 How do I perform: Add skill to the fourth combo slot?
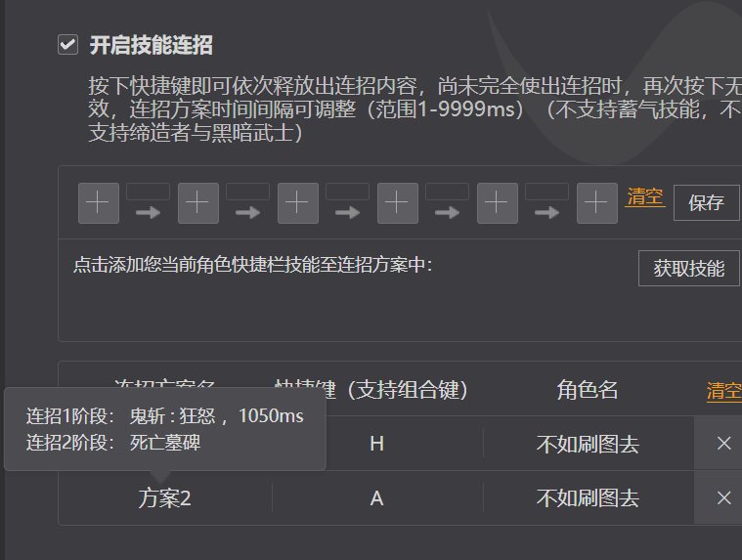pyautogui.click(x=398, y=203)
